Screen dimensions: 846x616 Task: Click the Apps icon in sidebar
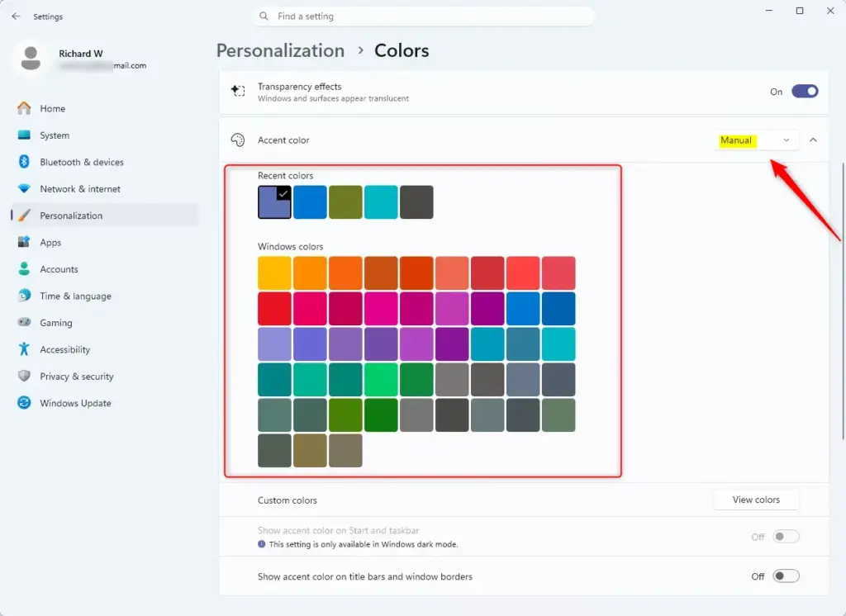click(x=24, y=242)
